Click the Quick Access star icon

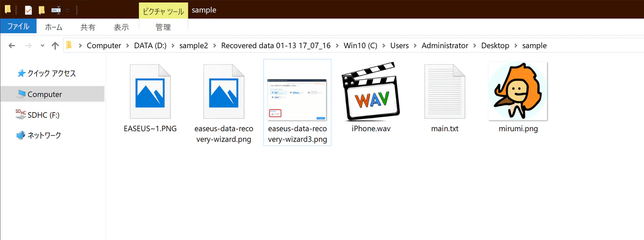click(x=21, y=73)
